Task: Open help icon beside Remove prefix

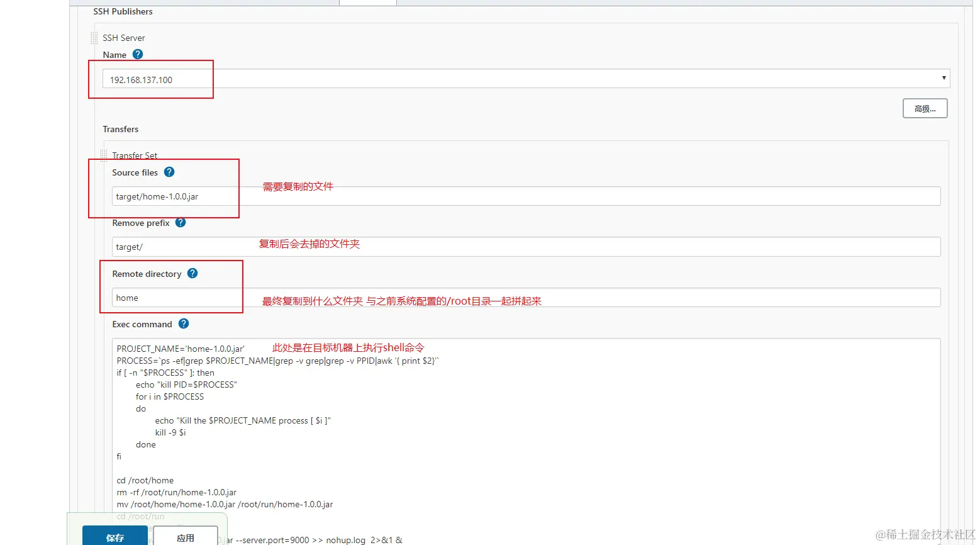Action: pos(181,222)
